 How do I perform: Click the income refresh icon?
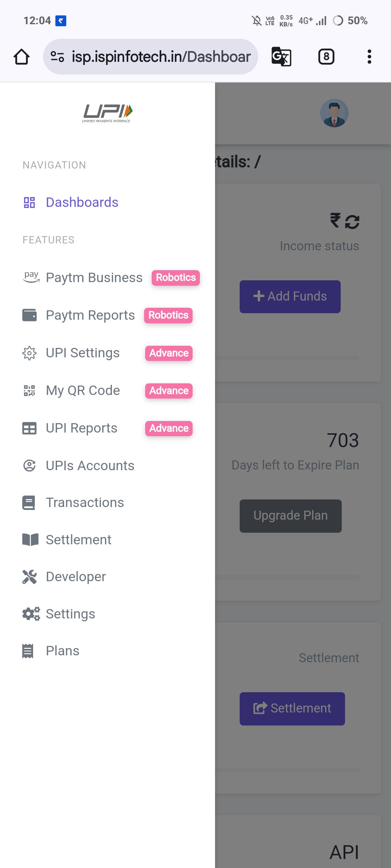click(352, 222)
